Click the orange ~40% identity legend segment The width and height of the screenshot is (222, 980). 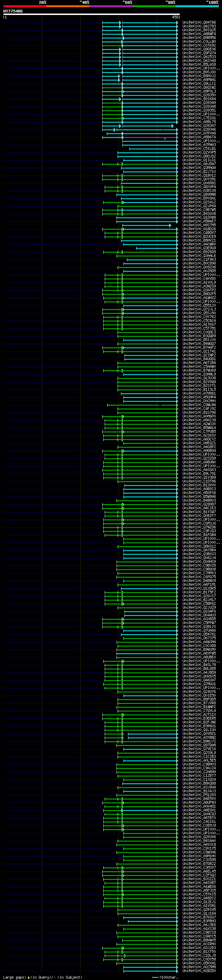[x=68, y=6]
